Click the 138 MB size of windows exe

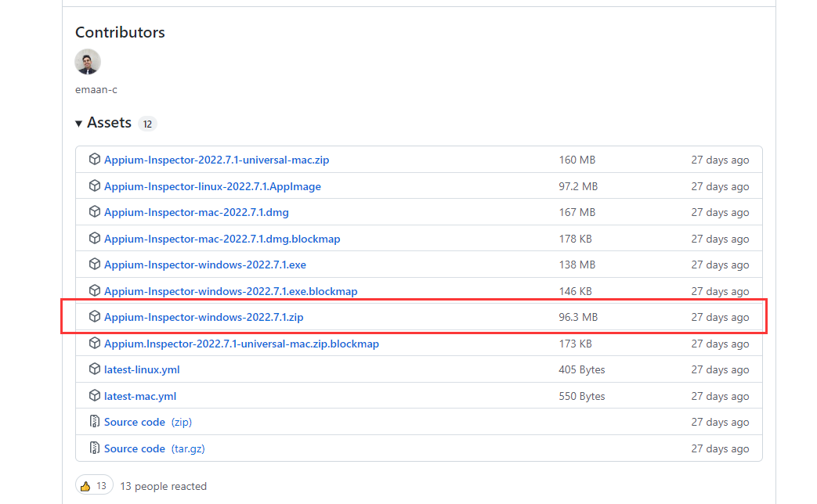coord(577,265)
